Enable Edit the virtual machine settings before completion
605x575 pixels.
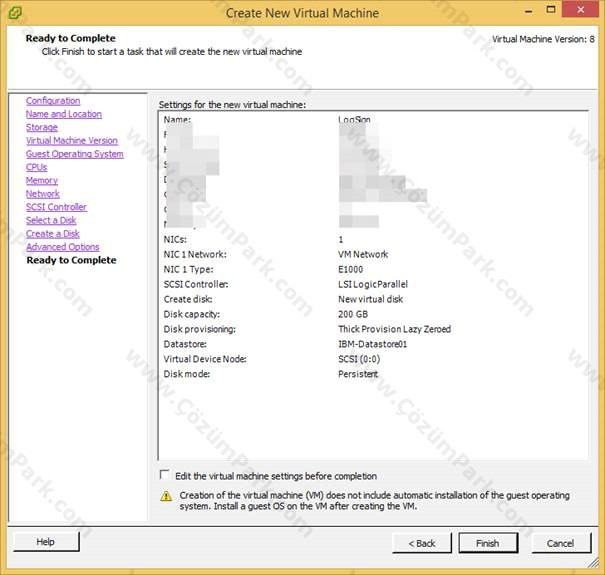click(165, 475)
